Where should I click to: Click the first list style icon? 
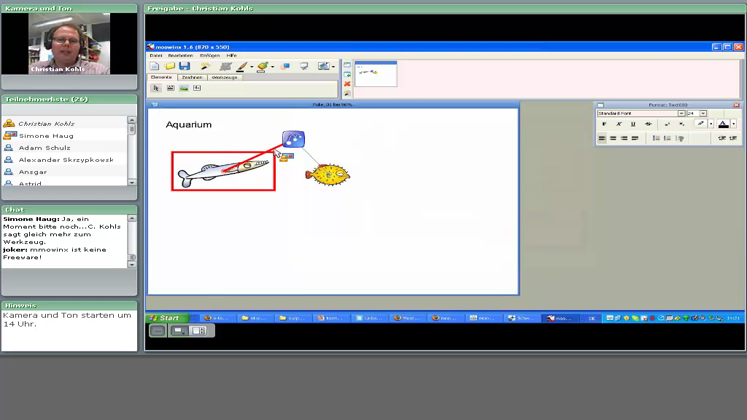click(656, 138)
